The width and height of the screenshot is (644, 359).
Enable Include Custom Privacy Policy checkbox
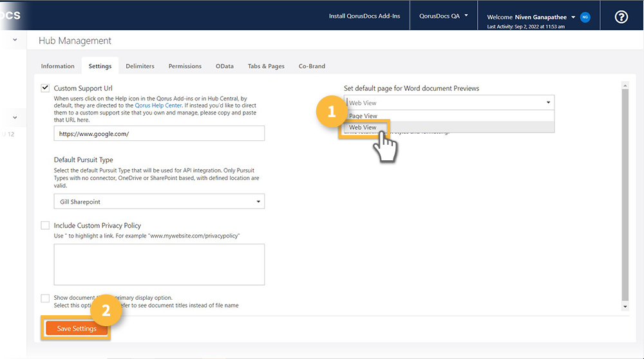(x=45, y=226)
